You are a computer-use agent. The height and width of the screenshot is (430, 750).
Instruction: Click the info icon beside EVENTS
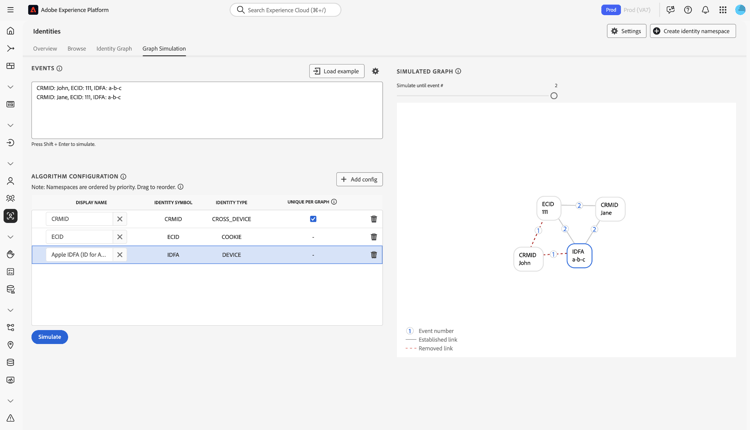[x=59, y=68]
